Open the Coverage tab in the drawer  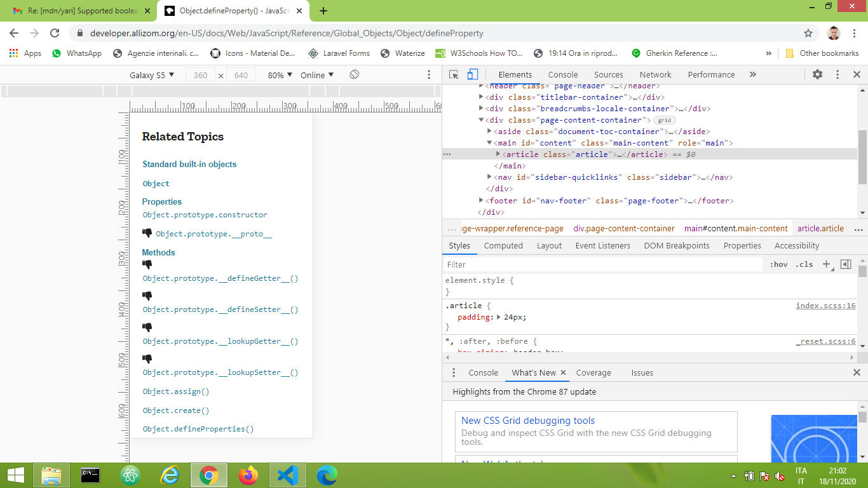(x=593, y=373)
